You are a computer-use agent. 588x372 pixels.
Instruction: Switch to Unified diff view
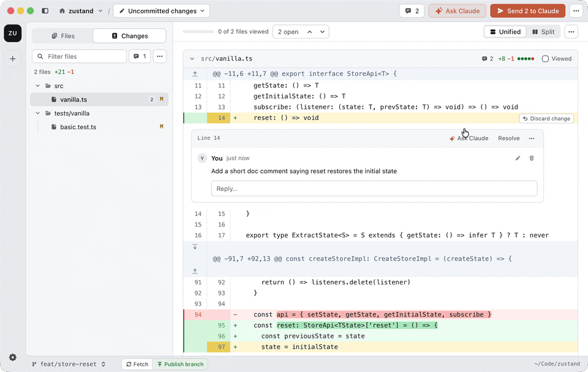click(x=505, y=32)
